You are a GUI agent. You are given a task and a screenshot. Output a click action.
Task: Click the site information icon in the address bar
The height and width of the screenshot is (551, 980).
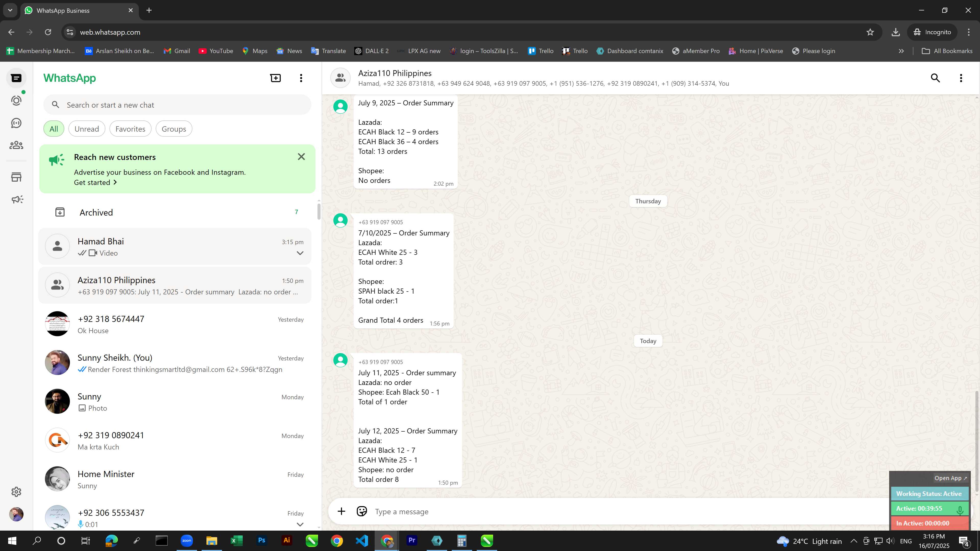70,32
